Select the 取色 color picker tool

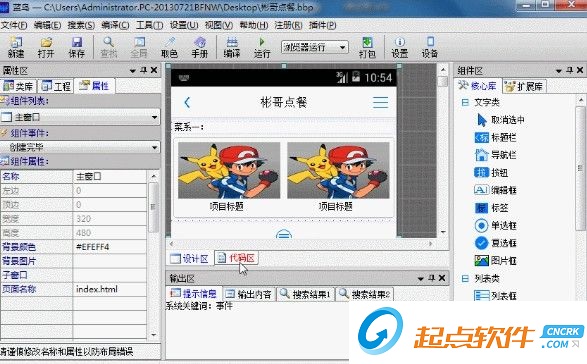[x=169, y=47]
